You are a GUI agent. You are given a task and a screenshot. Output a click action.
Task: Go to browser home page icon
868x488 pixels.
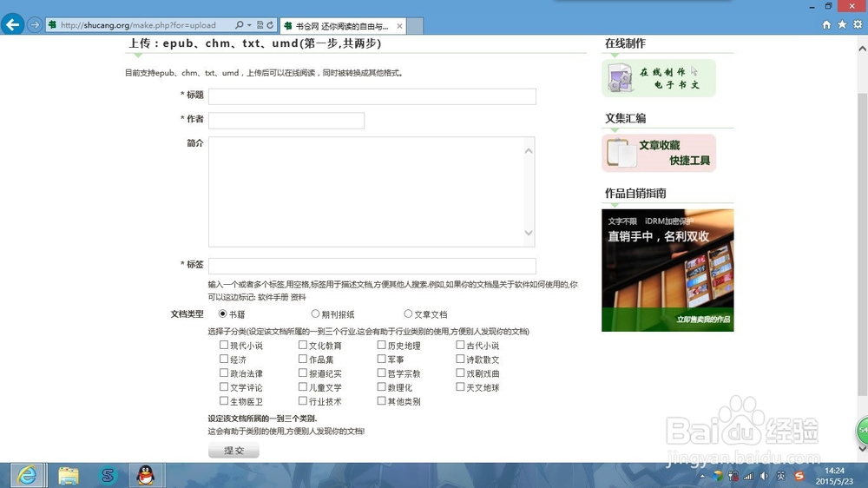pos(826,24)
